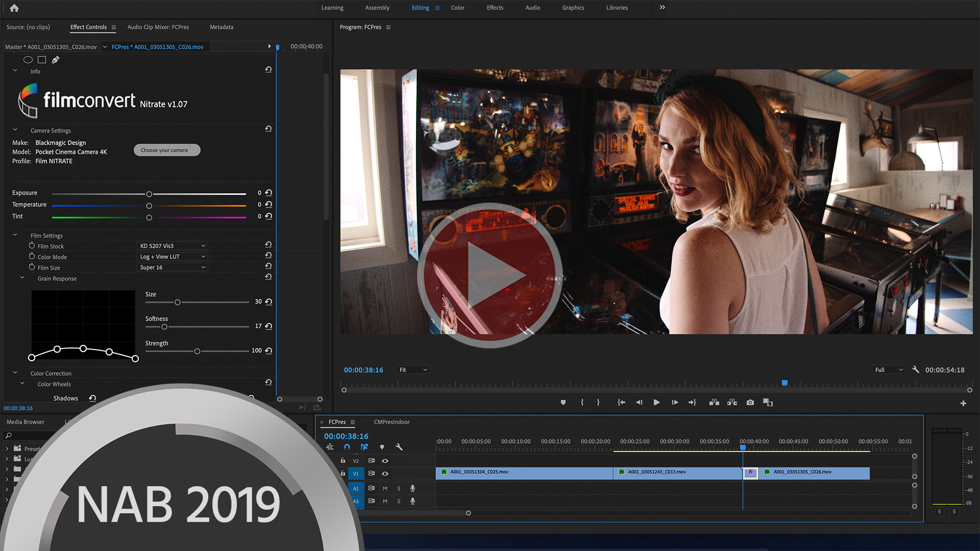980x551 pixels.
Task: Click the Lift button
Action: click(714, 403)
